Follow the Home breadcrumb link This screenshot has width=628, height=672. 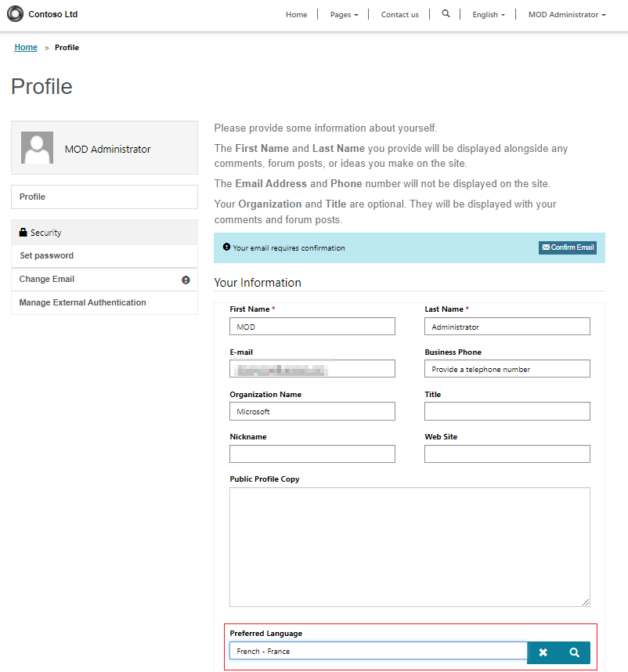tap(26, 47)
